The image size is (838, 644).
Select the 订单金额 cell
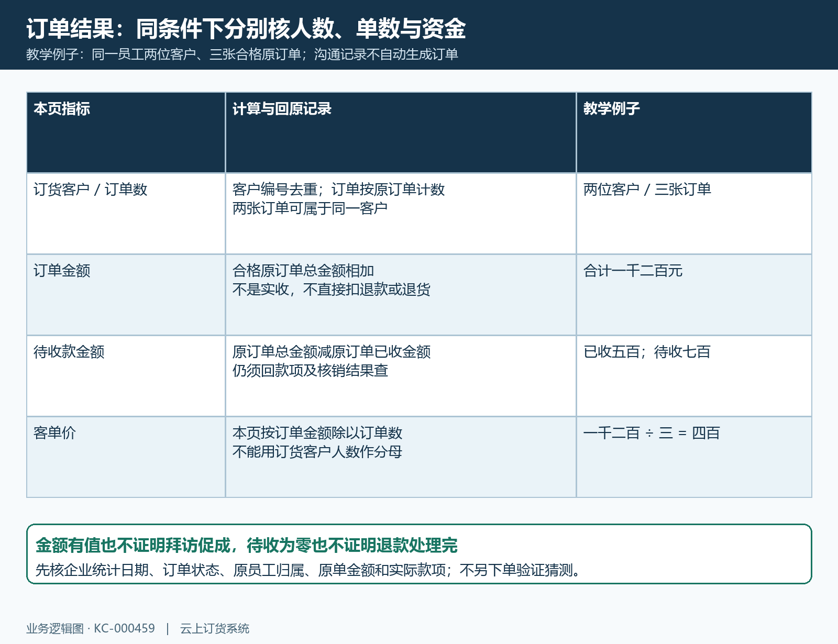[126, 295]
